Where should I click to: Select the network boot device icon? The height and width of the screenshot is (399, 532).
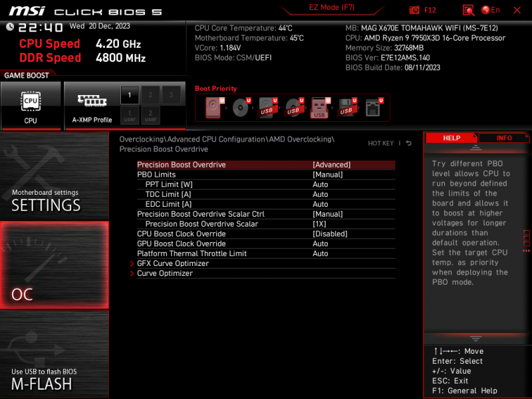click(372, 108)
